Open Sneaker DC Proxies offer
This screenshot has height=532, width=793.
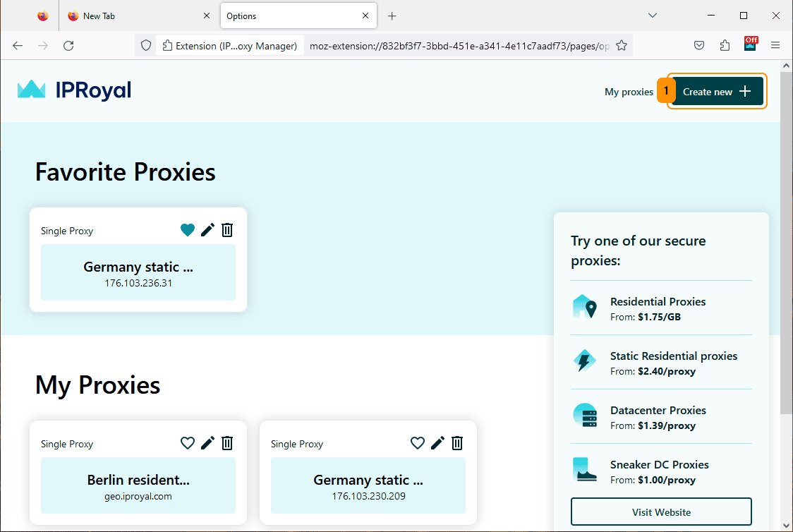pos(662,471)
